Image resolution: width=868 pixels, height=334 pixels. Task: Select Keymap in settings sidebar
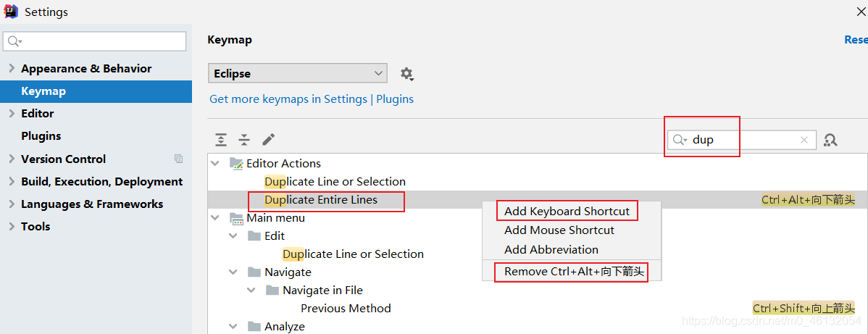coord(96,91)
